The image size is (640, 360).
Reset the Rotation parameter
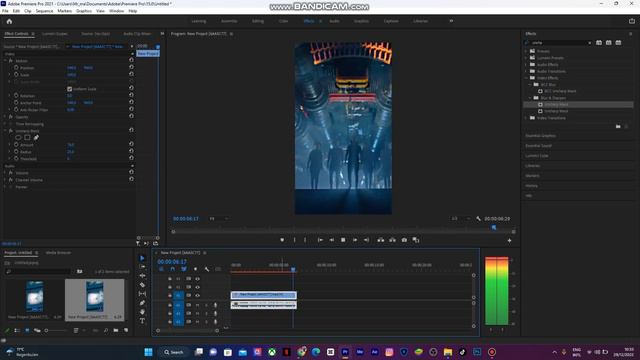(131, 96)
